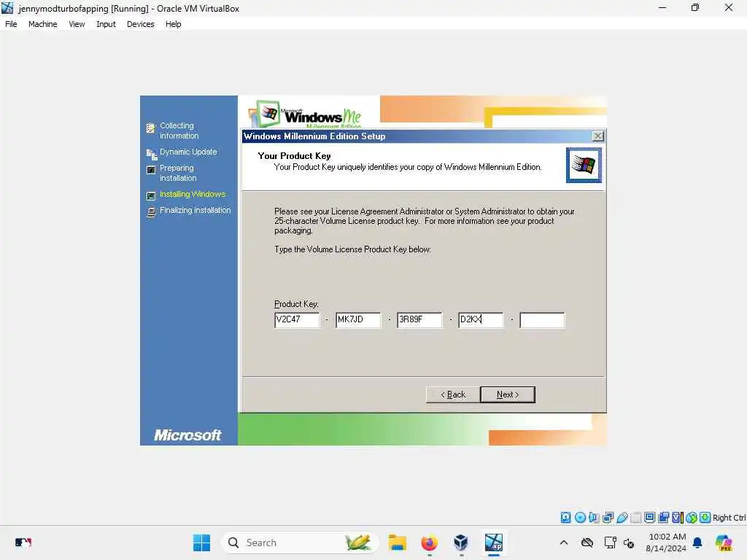This screenshot has height=560, width=747.
Task: Click the cloud sync tray icon
Action: [587, 542]
